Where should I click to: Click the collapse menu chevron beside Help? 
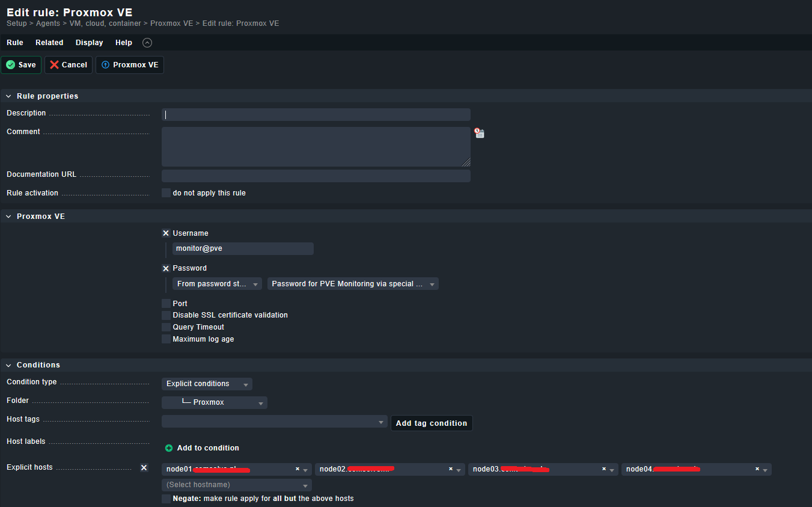pos(147,43)
